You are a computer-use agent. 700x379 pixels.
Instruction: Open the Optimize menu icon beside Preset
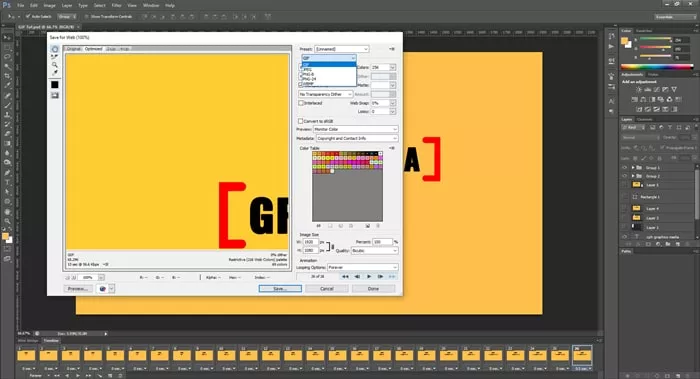point(392,49)
